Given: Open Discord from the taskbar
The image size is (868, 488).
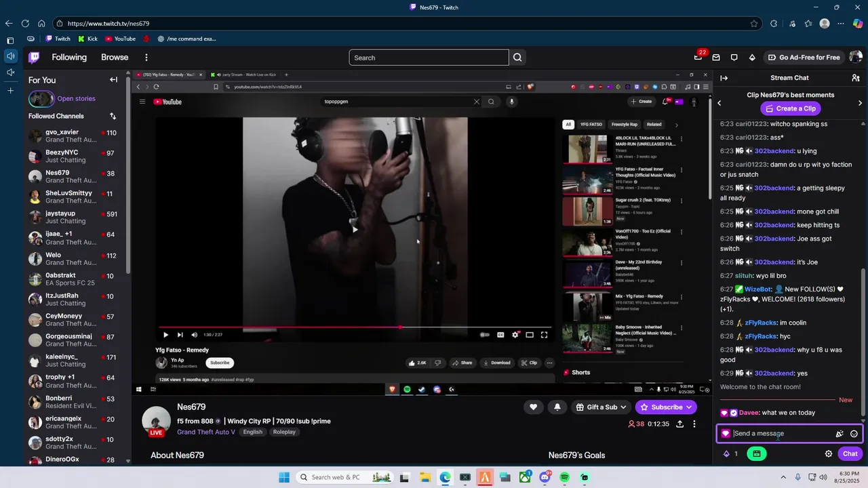Looking at the screenshot, I should click(545, 477).
